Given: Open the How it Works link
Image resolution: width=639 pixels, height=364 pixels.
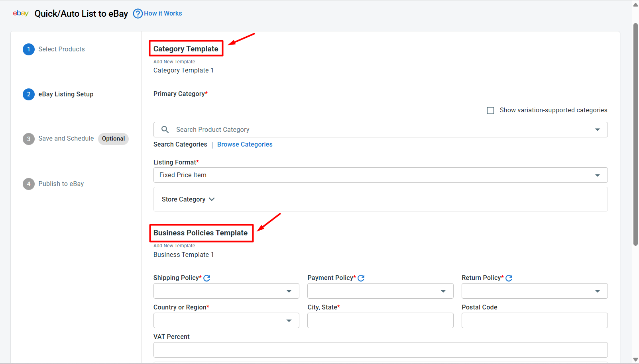Looking at the screenshot, I should click(x=163, y=14).
